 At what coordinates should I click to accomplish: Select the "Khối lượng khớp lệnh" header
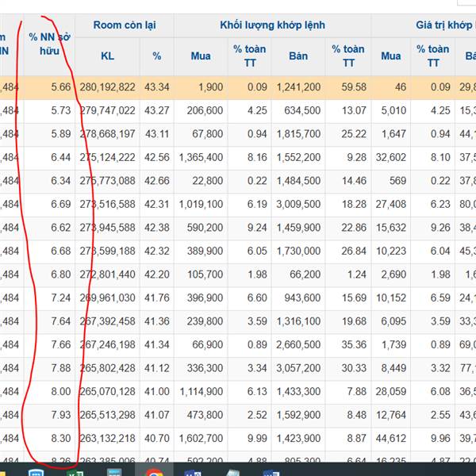click(275, 25)
